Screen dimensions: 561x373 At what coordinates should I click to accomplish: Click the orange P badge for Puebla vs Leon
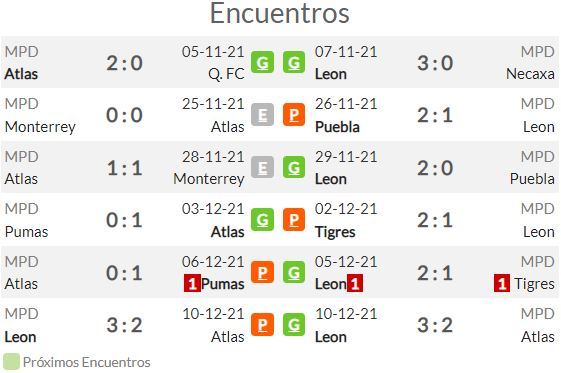pyautogui.click(x=294, y=115)
